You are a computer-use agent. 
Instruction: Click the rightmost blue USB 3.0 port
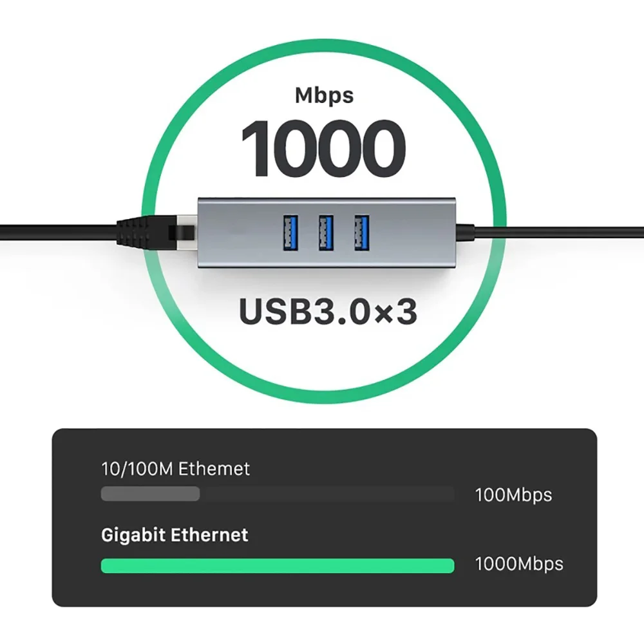[362, 233]
